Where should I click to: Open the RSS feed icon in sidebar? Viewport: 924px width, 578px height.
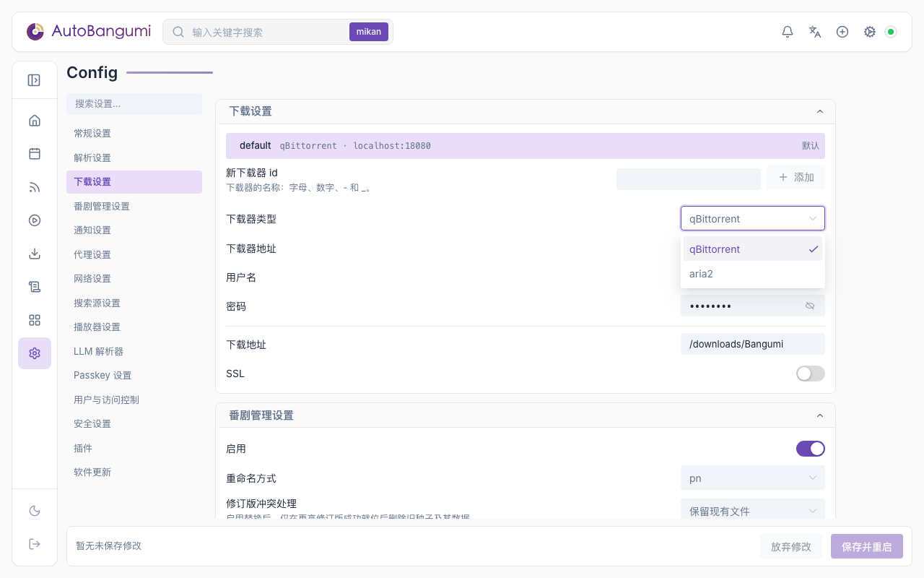pyautogui.click(x=35, y=187)
